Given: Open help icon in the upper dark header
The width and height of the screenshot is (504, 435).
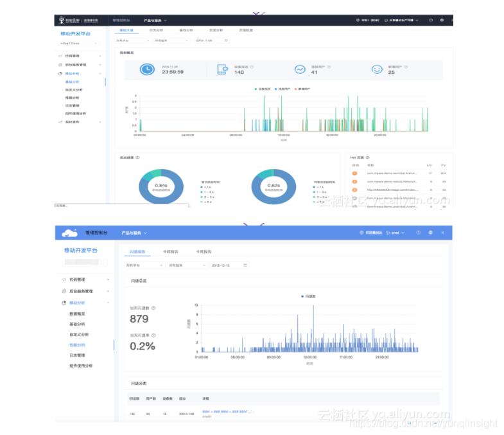Looking at the screenshot, I should pos(431,21).
